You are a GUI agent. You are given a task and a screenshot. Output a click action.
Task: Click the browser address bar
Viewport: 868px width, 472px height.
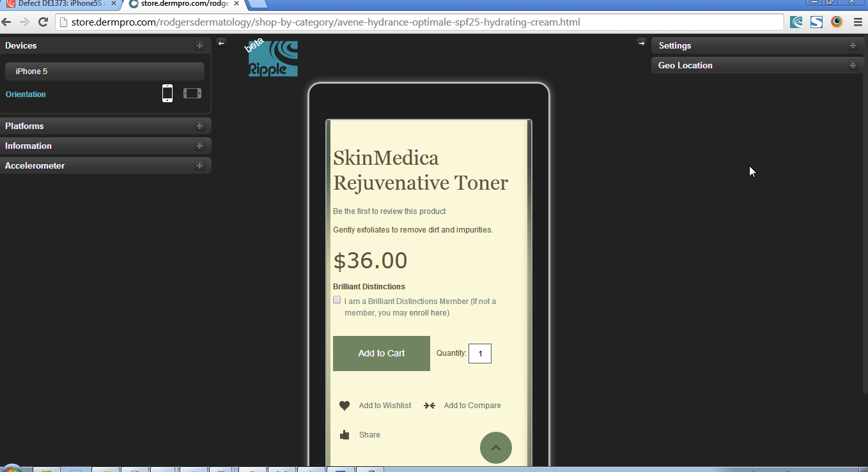[420, 22]
